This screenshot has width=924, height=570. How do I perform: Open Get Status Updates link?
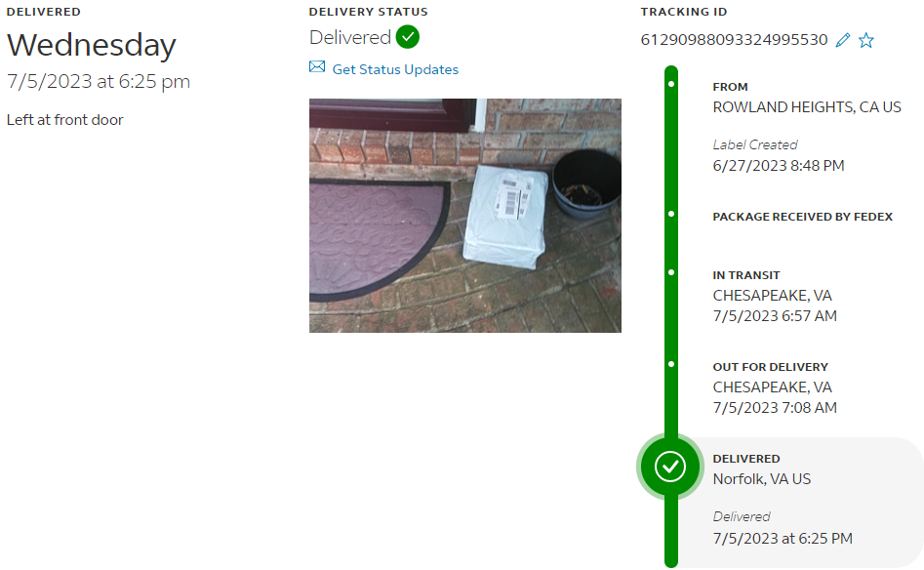395,69
